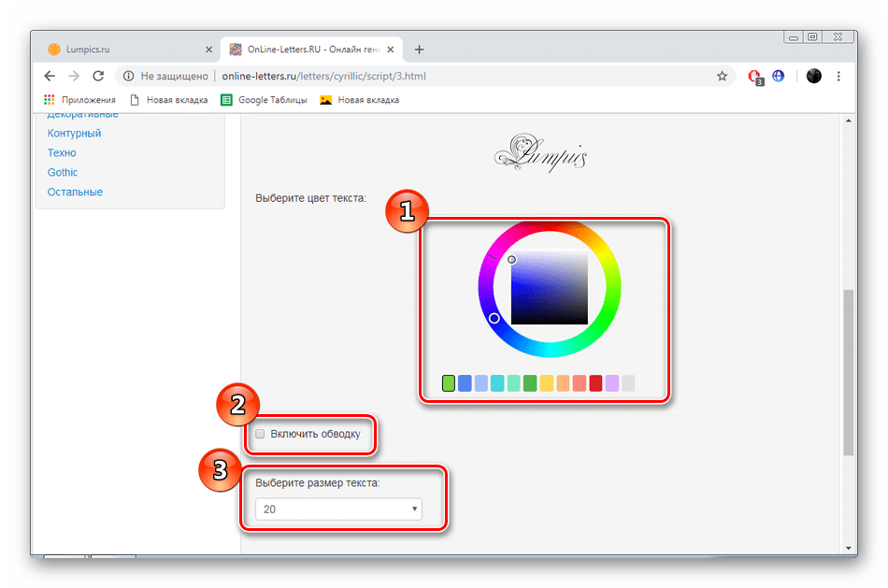Viewport: 888px width, 588px height.
Task: Click the page scrollbar down arrow
Action: [849, 548]
